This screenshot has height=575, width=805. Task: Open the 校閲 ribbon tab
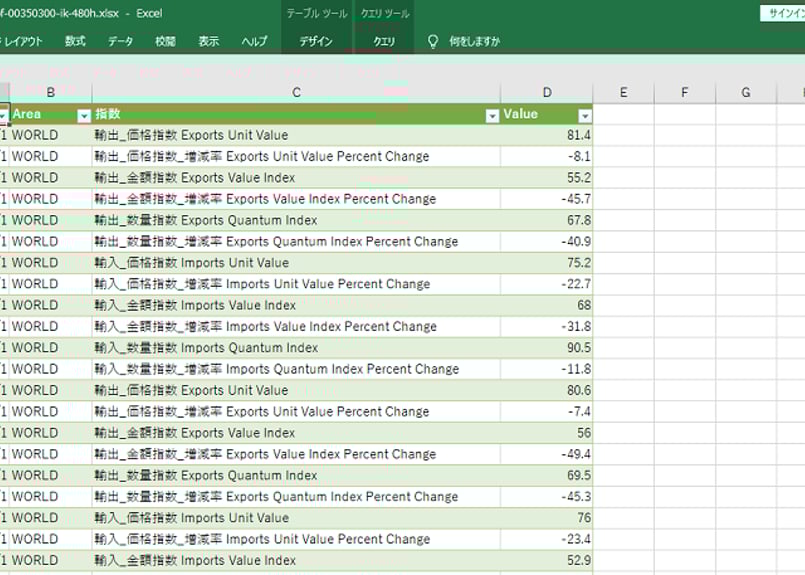tap(165, 42)
